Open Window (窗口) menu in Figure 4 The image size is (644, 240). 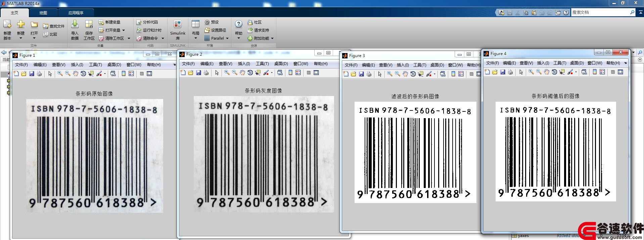click(594, 63)
